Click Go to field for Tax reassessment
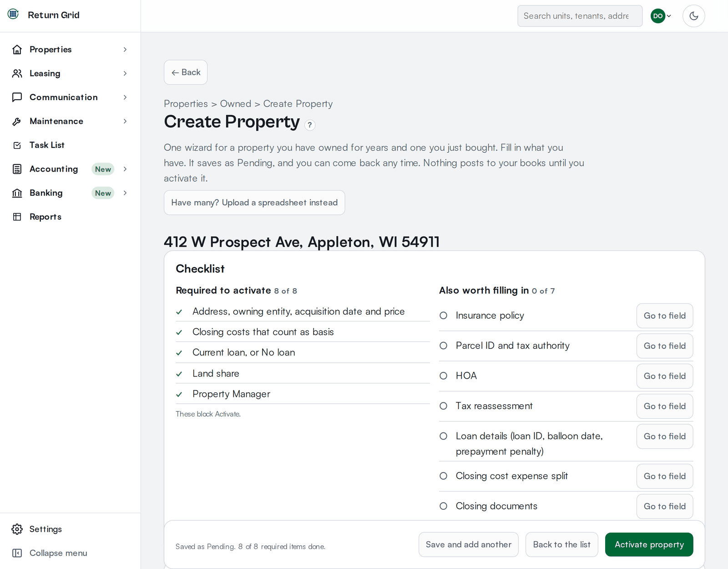 665,406
